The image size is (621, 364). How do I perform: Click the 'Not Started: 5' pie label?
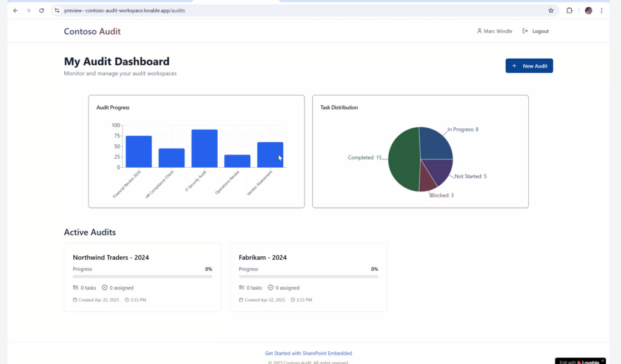pos(471,176)
